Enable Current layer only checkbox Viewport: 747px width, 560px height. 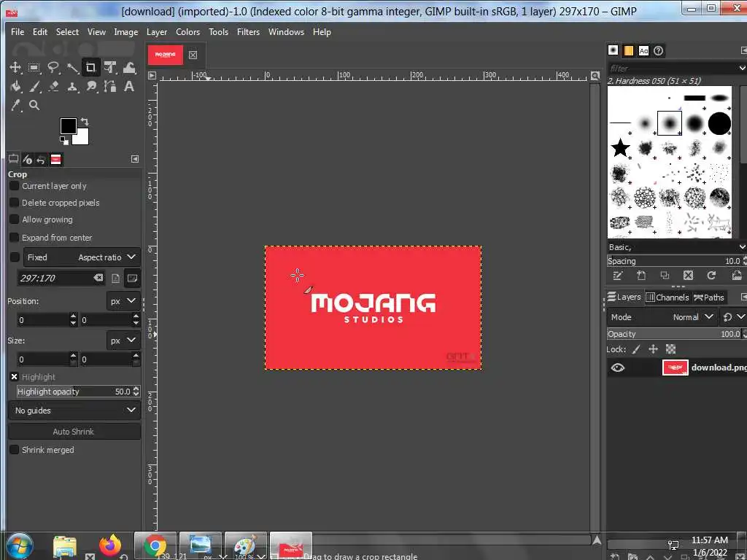click(15, 186)
